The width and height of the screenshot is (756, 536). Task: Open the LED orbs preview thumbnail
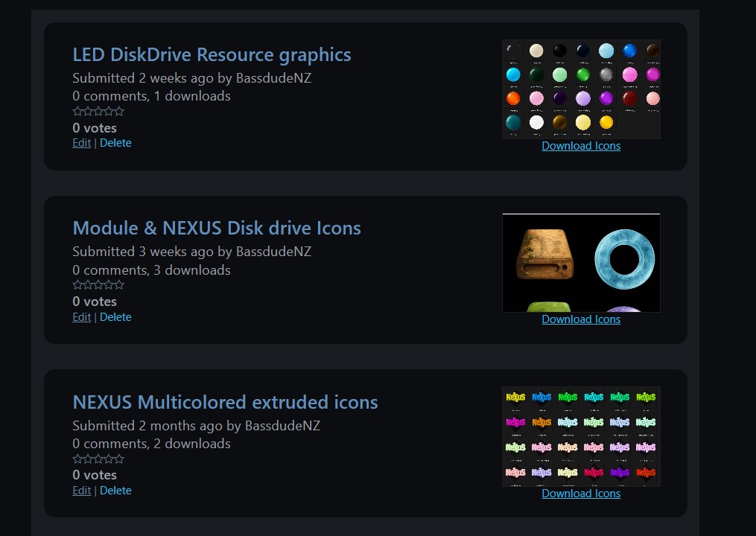click(581, 89)
